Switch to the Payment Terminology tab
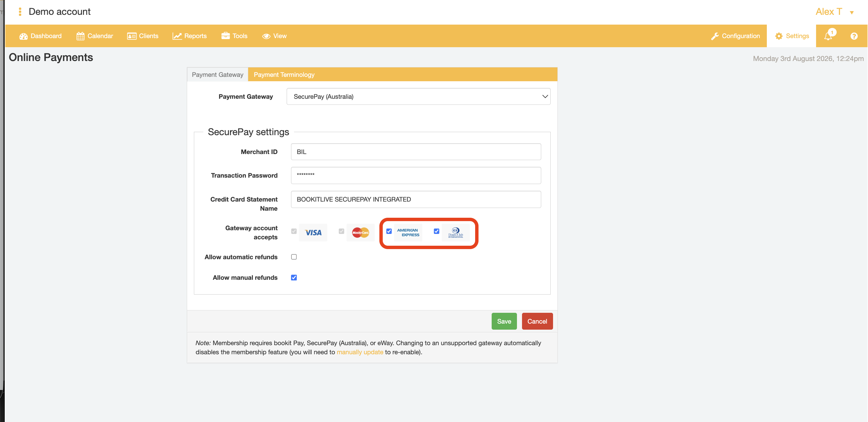This screenshot has width=868, height=422. (x=284, y=74)
